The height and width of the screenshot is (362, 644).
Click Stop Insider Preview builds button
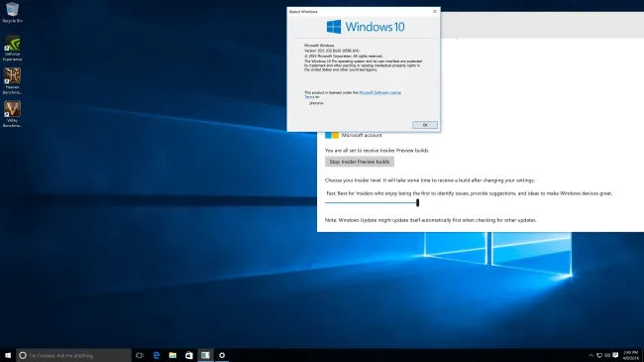tap(360, 162)
